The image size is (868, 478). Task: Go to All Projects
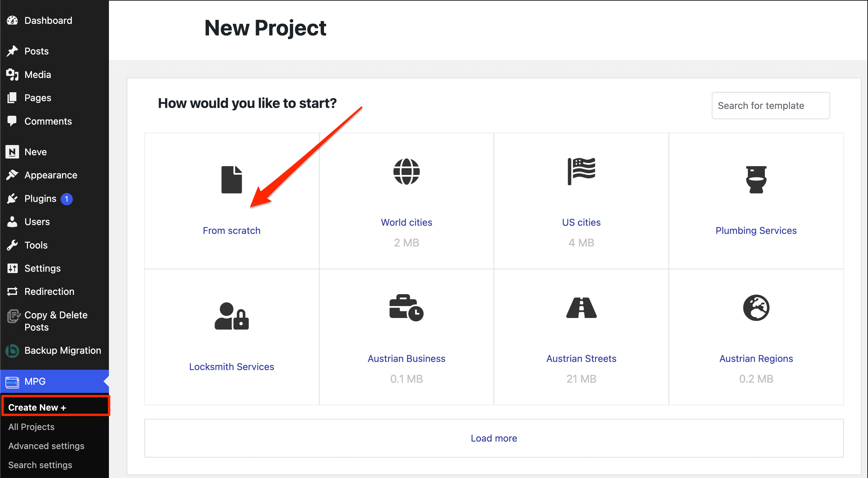[31, 427]
